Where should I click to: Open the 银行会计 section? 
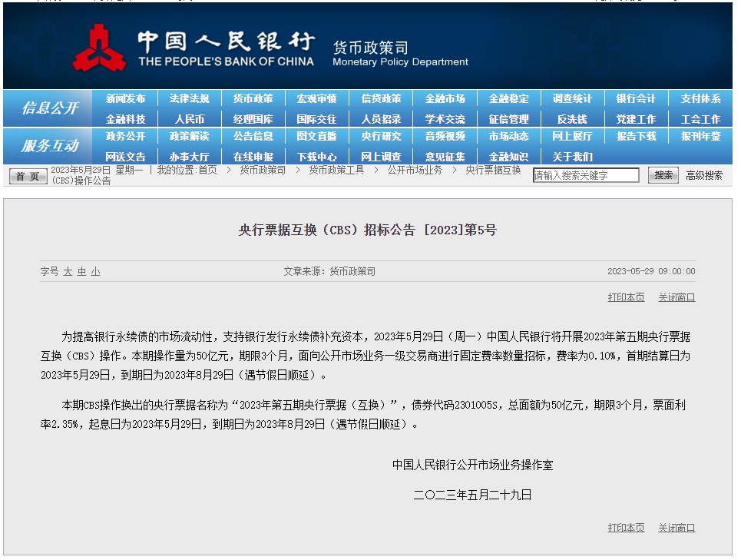pyautogui.click(x=636, y=99)
